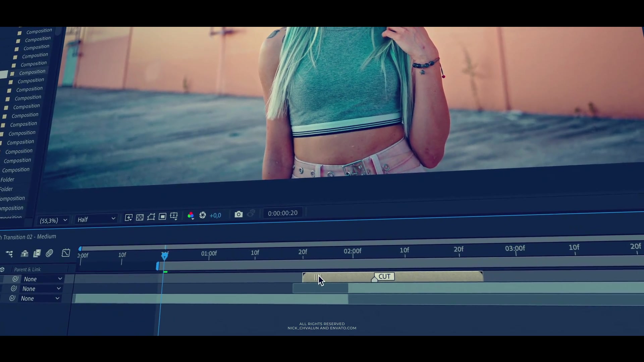The width and height of the screenshot is (644, 362).
Task: Select the middle layer's light bar
Action: [496, 287]
